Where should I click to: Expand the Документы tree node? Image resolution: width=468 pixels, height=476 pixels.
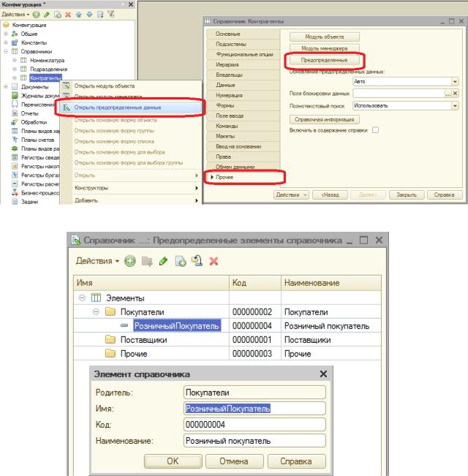coord(6,87)
